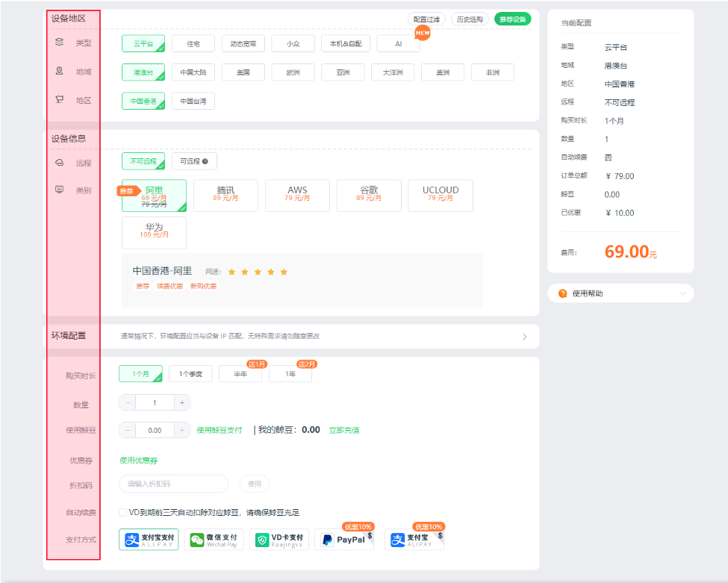This screenshot has width=728, height=583.
Task: Click the fifth 网速 rating star
Action: click(x=284, y=272)
